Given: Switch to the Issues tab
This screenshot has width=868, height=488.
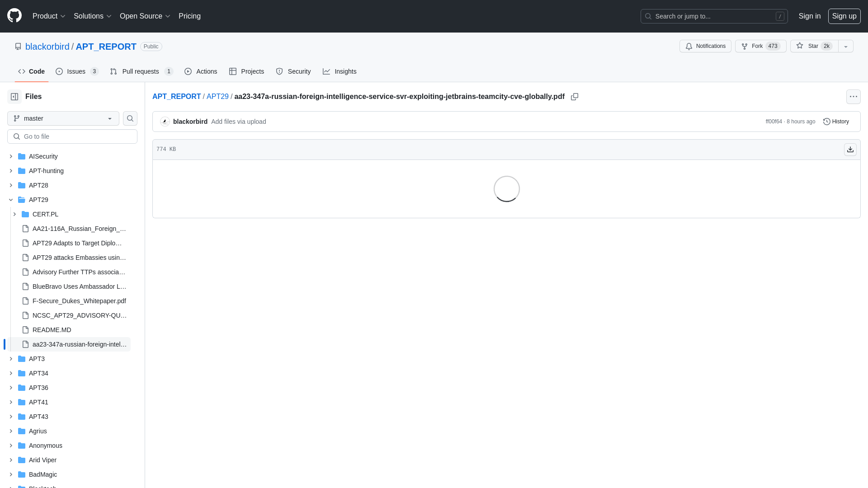Looking at the screenshot, I should click(77, 71).
